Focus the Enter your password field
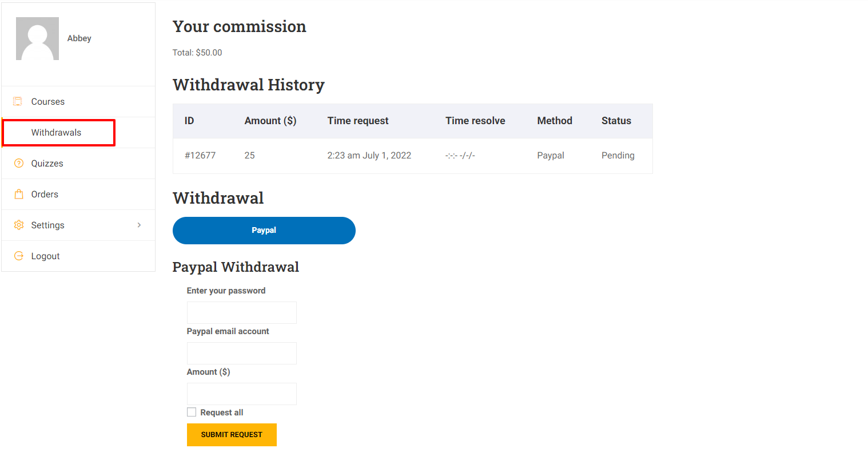 click(242, 312)
